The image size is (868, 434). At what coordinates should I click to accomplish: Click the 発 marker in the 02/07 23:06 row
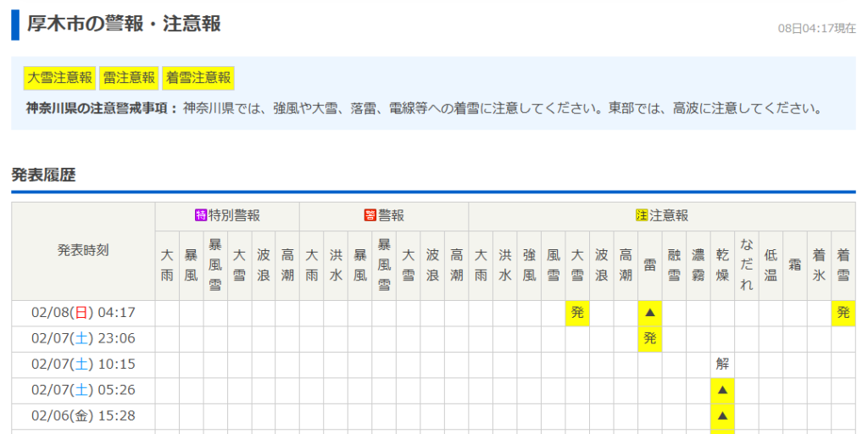tap(650, 339)
